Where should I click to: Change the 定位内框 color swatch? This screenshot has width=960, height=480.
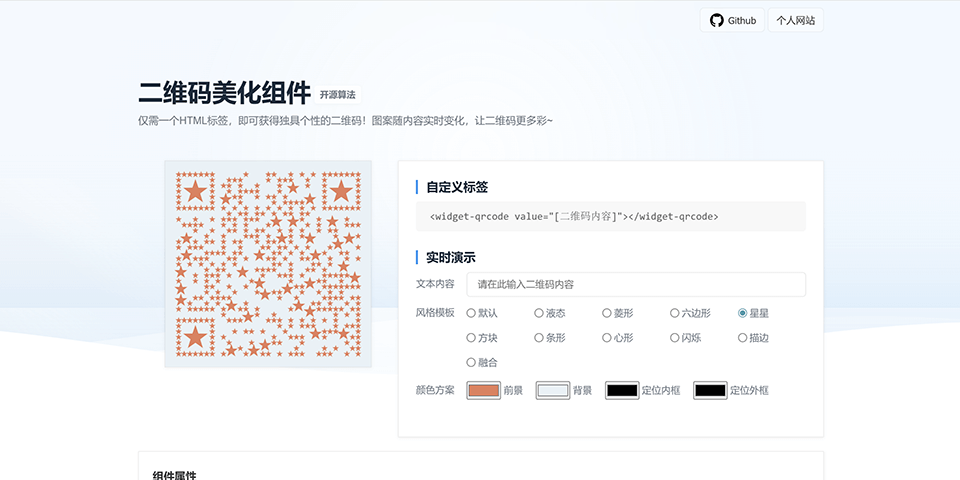click(621, 390)
